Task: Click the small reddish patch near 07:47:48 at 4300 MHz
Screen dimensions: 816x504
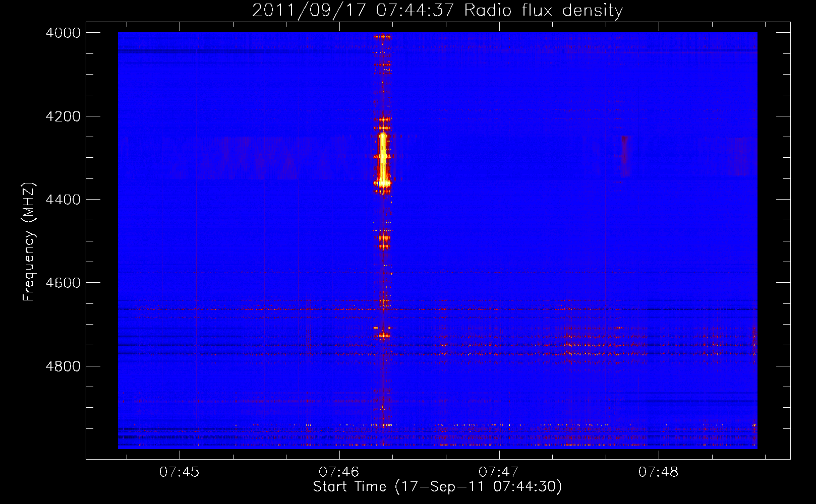Action: [x=625, y=156]
